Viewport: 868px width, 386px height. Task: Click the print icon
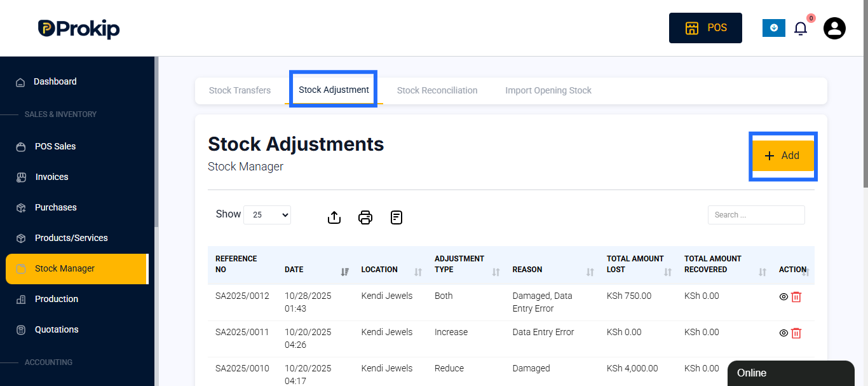point(365,217)
